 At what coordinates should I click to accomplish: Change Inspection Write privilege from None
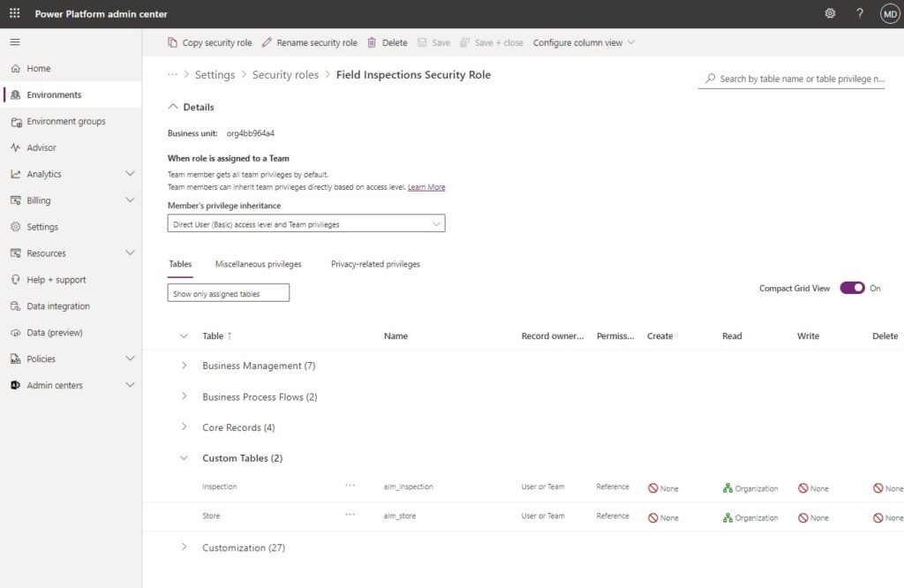point(813,488)
